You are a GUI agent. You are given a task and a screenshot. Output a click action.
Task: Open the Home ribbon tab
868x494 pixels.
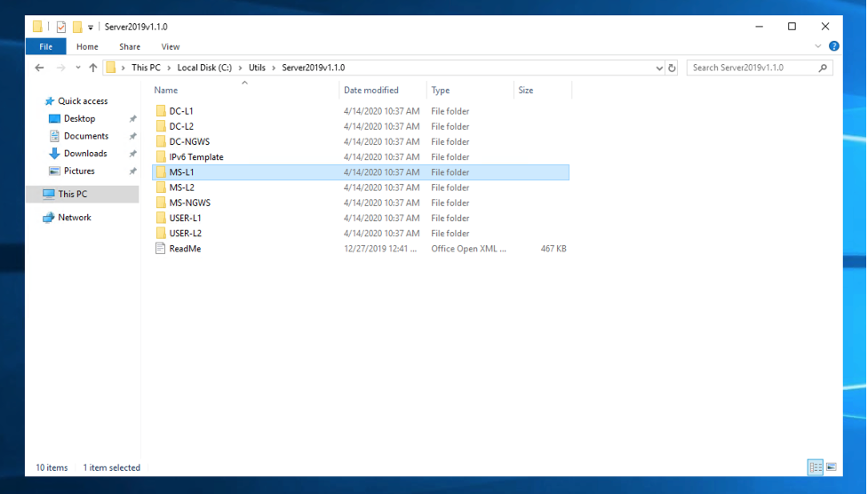87,46
